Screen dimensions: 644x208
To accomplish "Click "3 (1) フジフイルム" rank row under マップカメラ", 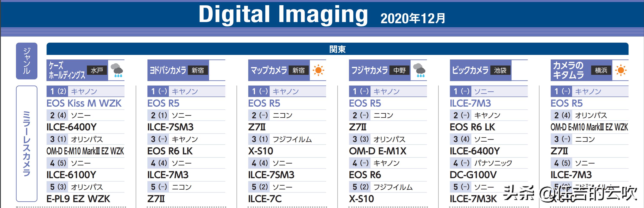I will [287, 139].
